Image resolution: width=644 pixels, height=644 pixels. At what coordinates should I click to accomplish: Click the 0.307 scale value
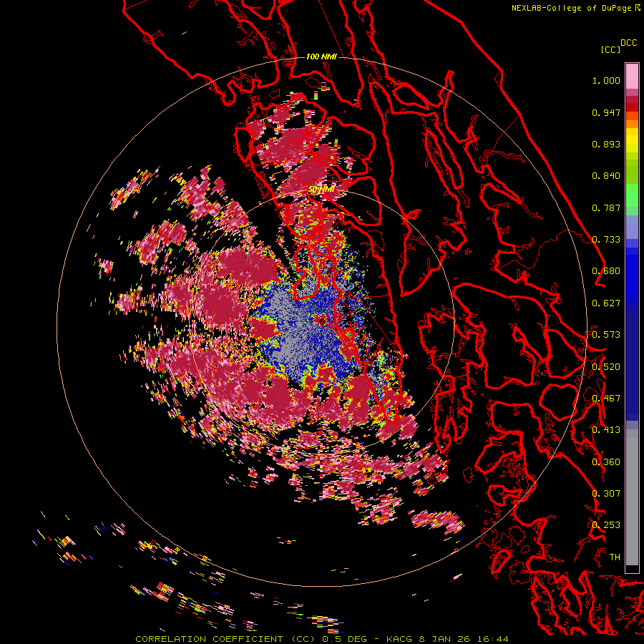pos(606,494)
